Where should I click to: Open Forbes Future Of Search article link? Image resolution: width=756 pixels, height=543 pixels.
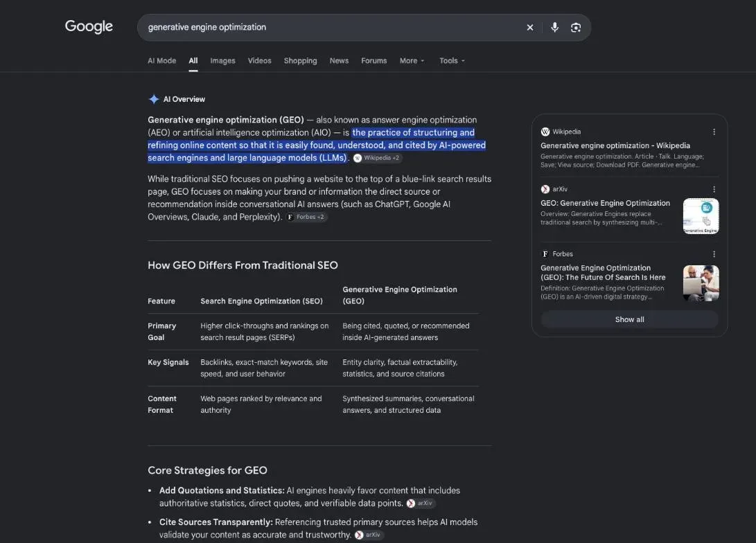(x=603, y=273)
